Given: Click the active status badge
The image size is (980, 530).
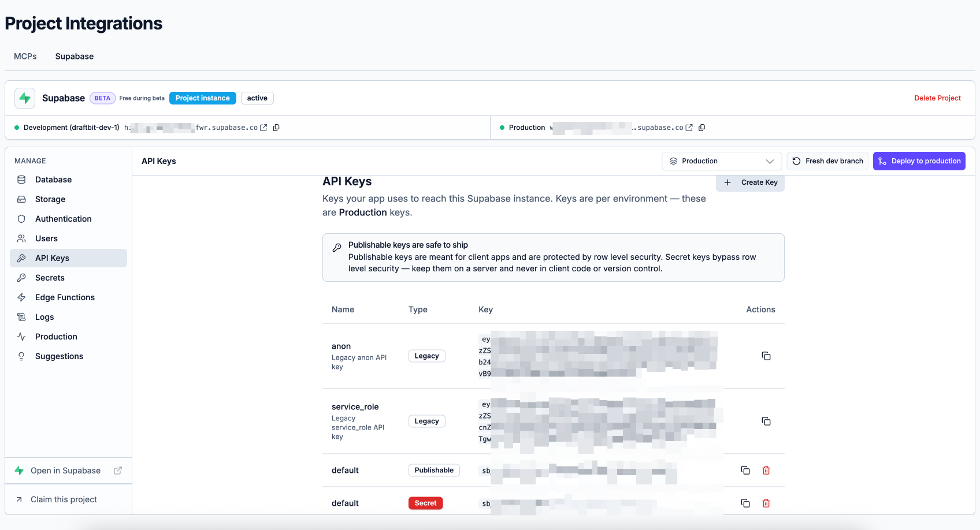Looking at the screenshot, I should [257, 98].
